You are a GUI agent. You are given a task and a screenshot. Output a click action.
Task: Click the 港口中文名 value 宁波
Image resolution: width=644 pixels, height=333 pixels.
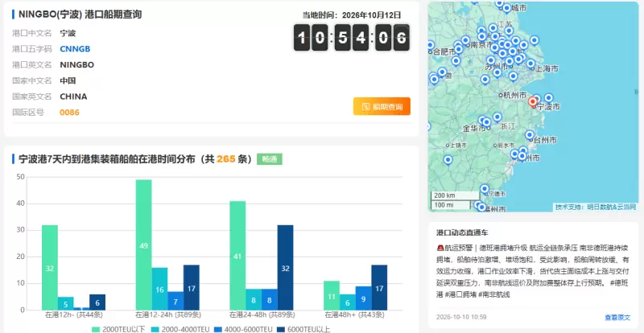tap(68, 33)
